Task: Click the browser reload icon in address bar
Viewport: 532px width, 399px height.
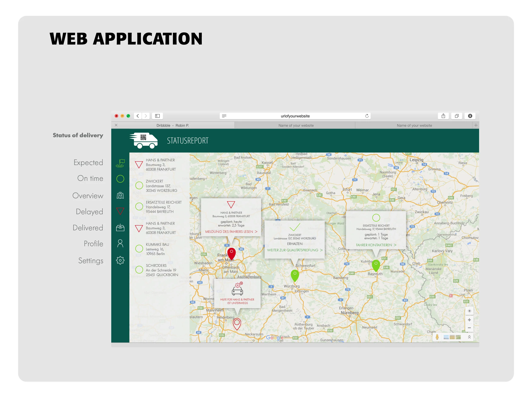Action: (367, 116)
